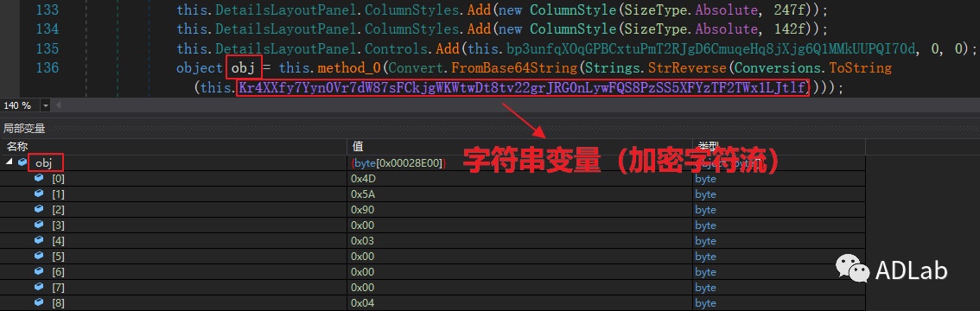Click line number 136 in gutter

[47, 67]
